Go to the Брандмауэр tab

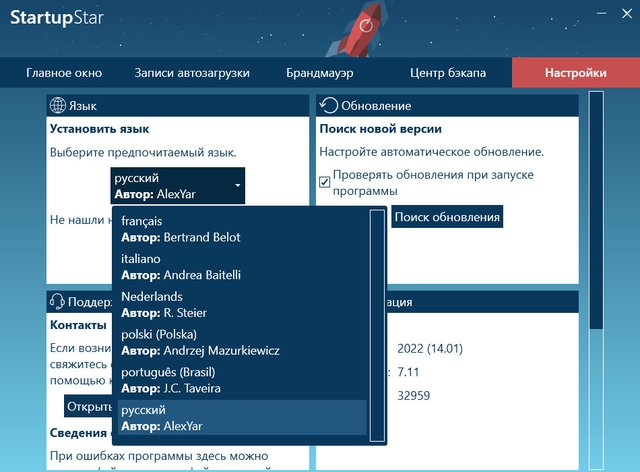click(x=319, y=73)
